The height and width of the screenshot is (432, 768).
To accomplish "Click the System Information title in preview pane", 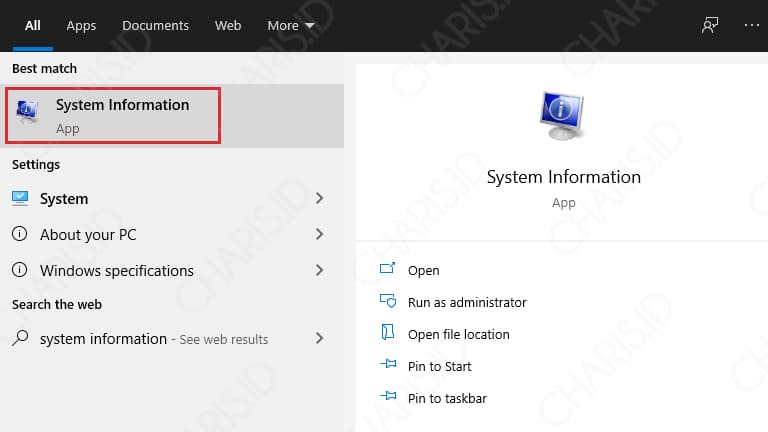I will pos(563,177).
